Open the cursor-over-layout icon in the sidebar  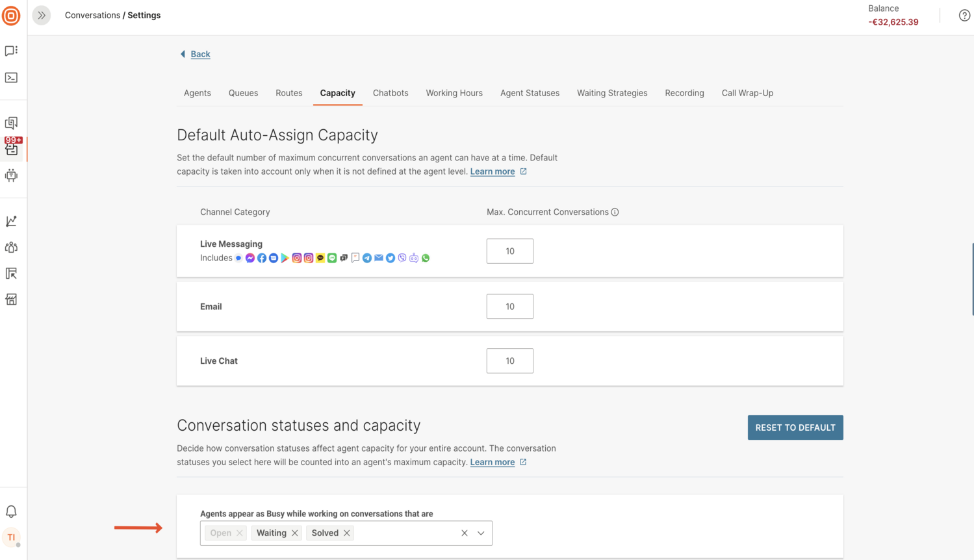click(11, 274)
